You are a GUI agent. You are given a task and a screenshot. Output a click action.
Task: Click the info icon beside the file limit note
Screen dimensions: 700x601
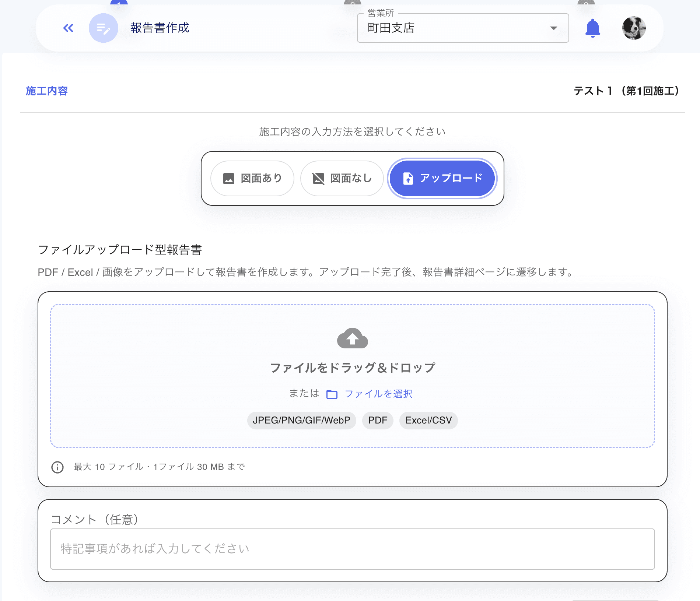coord(57,467)
